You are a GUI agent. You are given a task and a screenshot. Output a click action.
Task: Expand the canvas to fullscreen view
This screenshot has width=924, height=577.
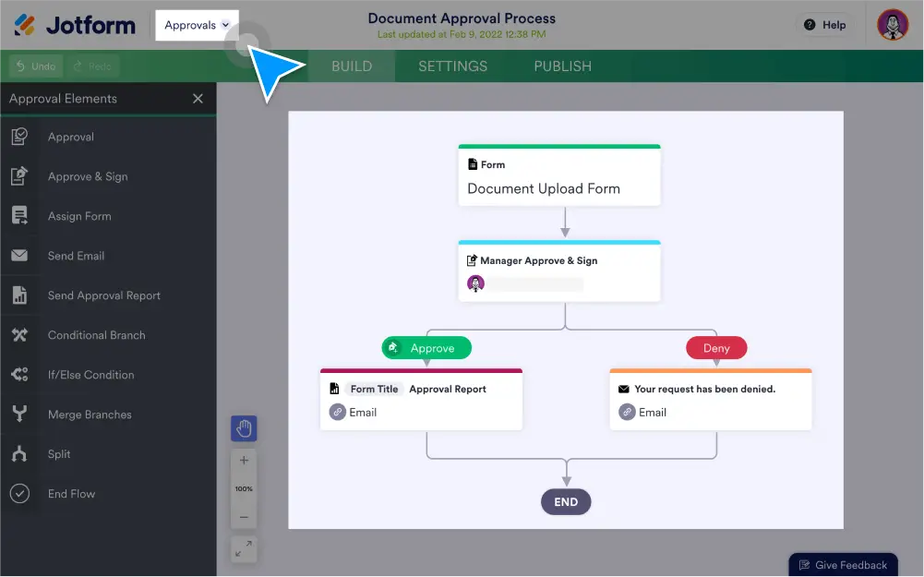[243, 548]
